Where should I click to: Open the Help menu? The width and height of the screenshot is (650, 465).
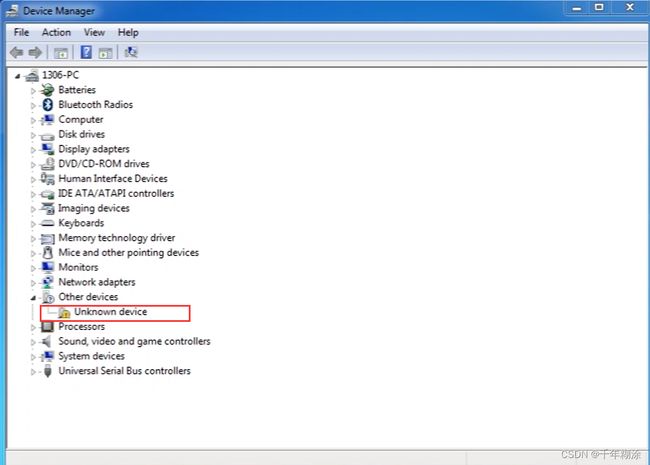(x=128, y=32)
